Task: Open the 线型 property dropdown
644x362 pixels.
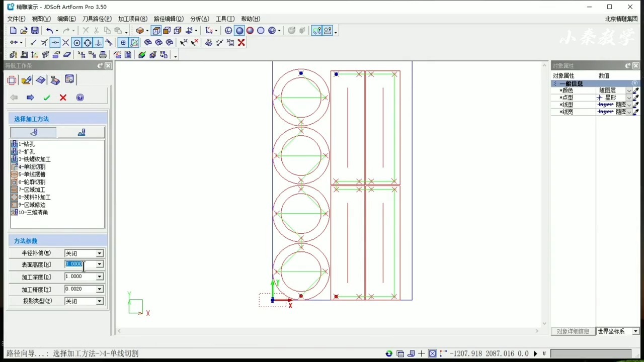Action: click(629, 105)
